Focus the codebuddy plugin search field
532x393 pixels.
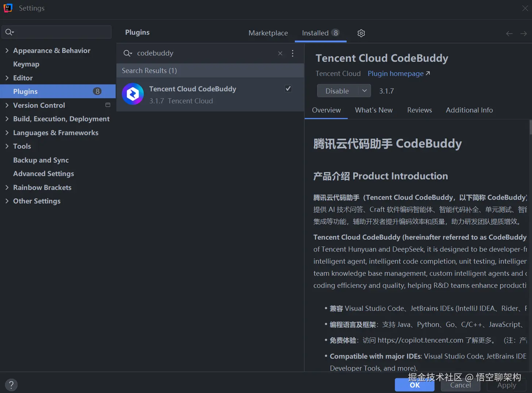204,53
